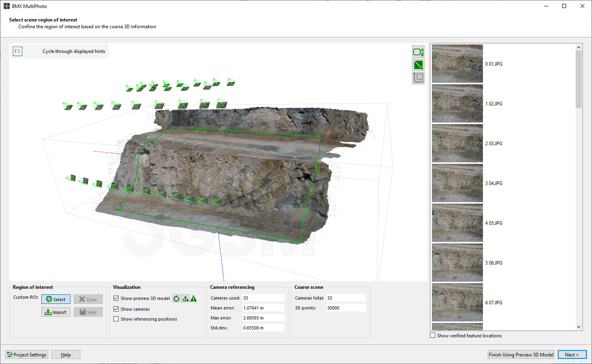This screenshot has height=364, width=592.
Task: Save the region of interest
Action: (88, 312)
